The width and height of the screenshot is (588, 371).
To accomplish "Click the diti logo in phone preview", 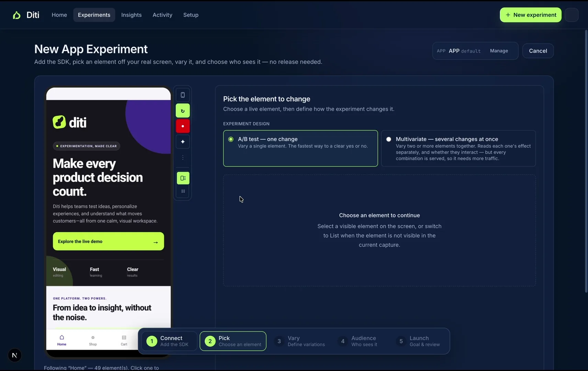I will pyautogui.click(x=69, y=122).
